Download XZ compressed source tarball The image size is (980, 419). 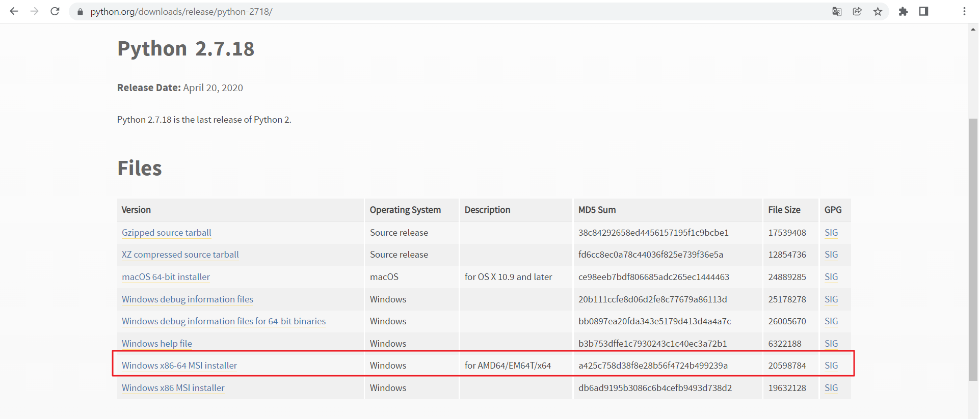click(180, 255)
